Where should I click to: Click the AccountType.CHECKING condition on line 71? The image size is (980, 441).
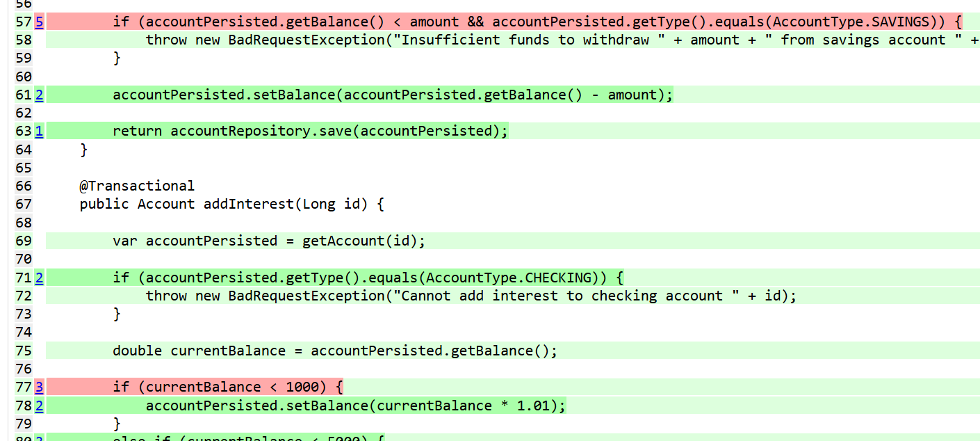(368, 278)
